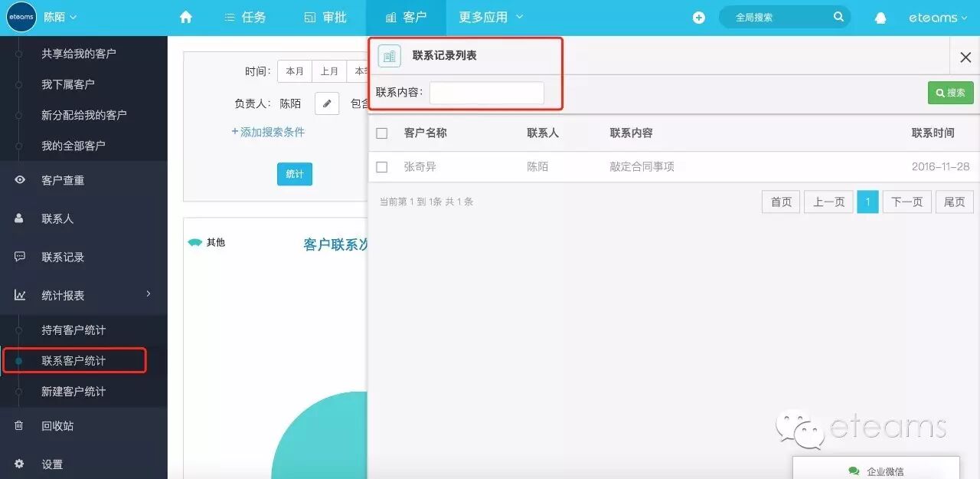Open the 回收站 sidebar item
Screen dimensions: 980x479
pyautogui.click(x=57, y=426)
